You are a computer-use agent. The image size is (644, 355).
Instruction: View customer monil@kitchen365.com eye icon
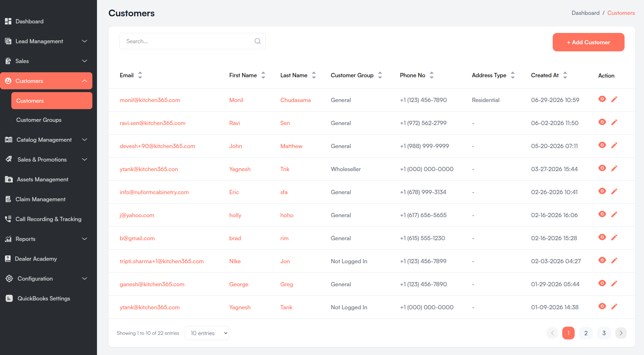[x=602, y=99]
